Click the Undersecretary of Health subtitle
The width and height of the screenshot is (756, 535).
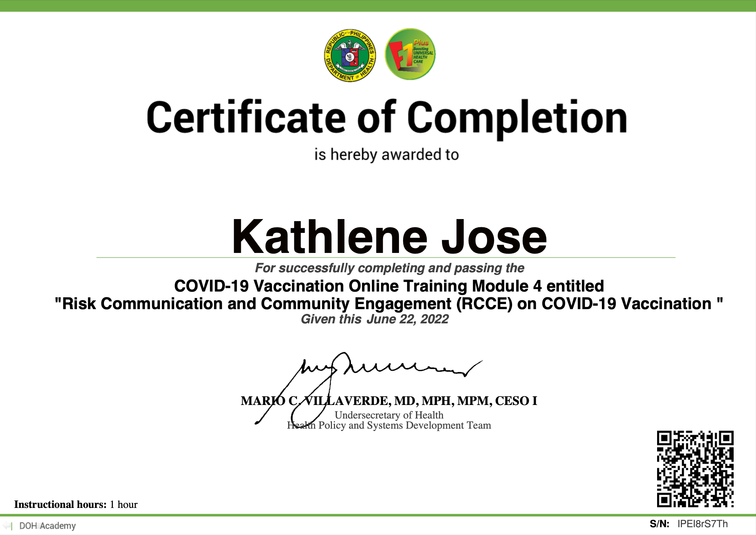pyautogui.click(x=388, y=415)
